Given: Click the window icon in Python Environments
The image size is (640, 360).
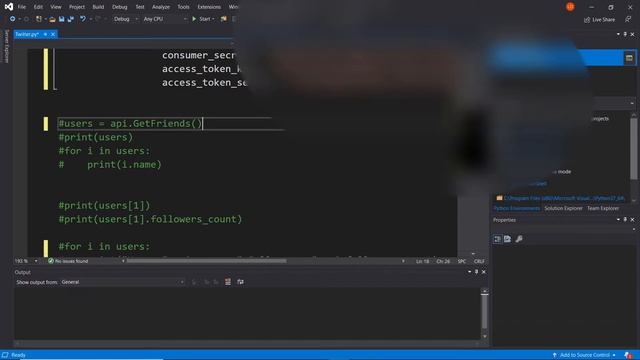Looking at the screenshot, I should [x=629, y=58].
